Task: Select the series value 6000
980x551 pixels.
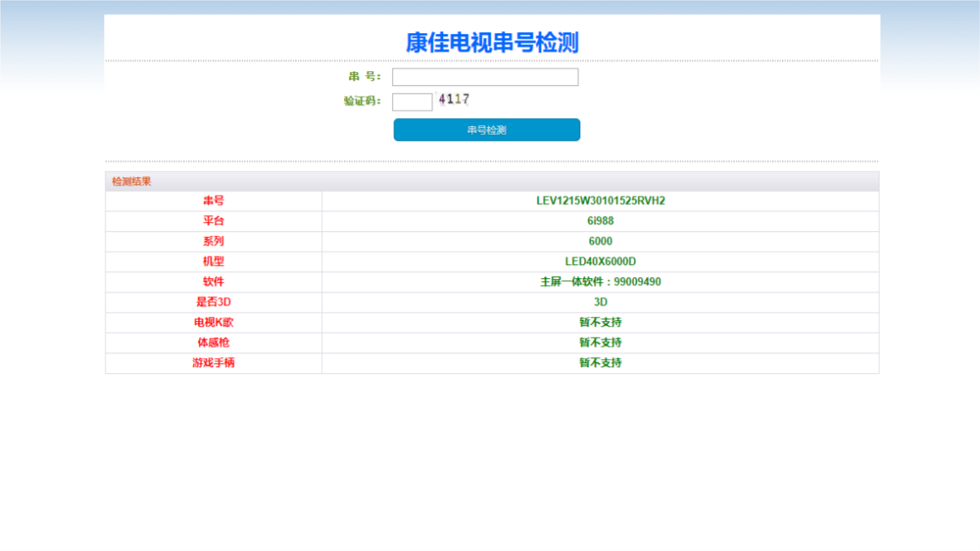Action: 601,241
